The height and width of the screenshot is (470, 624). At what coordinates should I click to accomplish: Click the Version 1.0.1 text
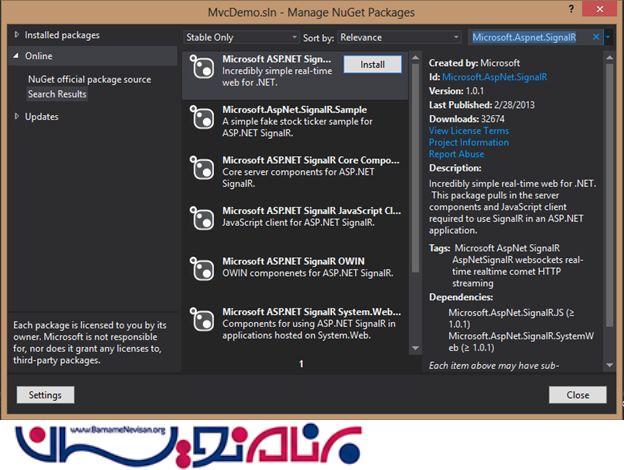coord(456,91)
